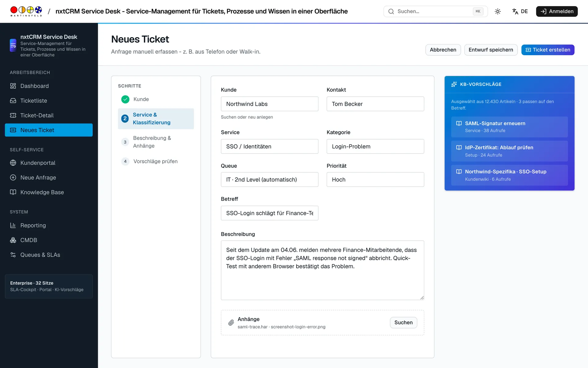Viewport: 588px width, 368px height.
Task: Click the nxtCRM Service Desk sidebar logo
Action: point(13,45)
